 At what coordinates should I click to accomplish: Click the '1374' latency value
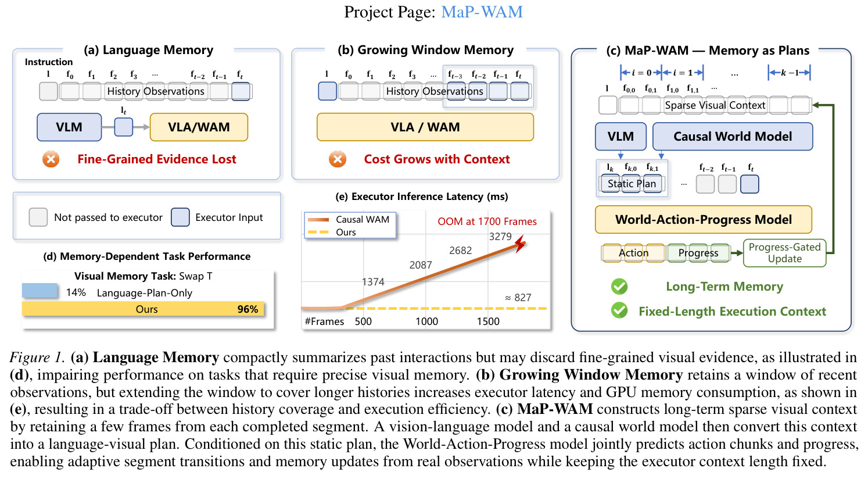[x=373, y=282]
